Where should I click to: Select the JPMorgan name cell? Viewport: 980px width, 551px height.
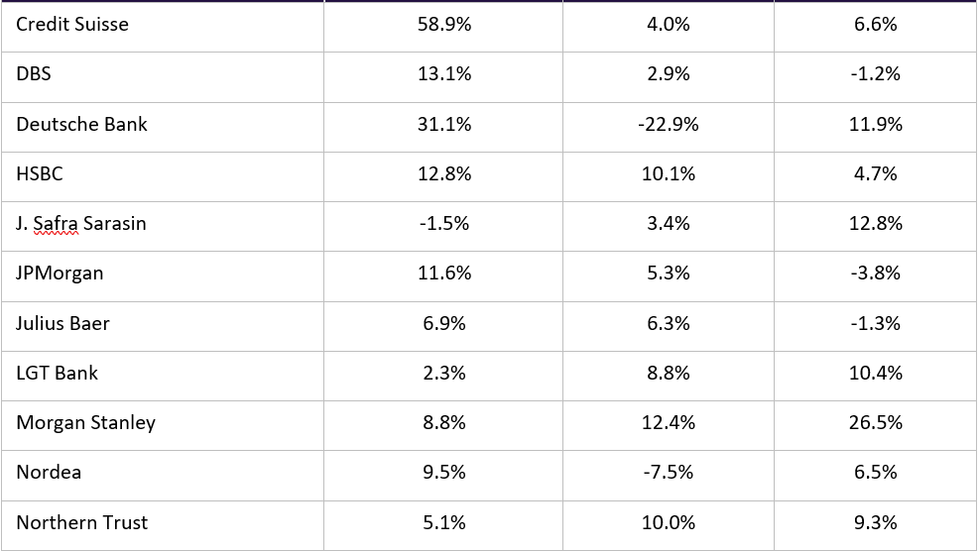point(60,274)
